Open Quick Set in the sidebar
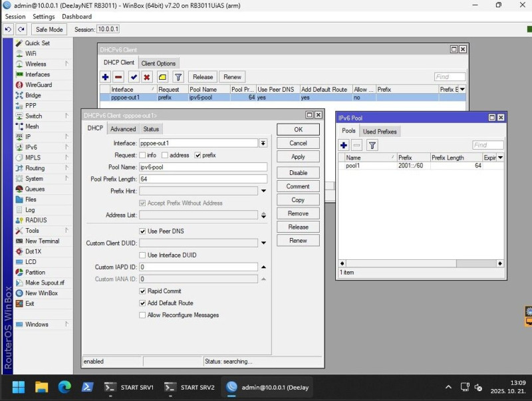The width and height of the screenshot is (532, 401). (37, 43)
